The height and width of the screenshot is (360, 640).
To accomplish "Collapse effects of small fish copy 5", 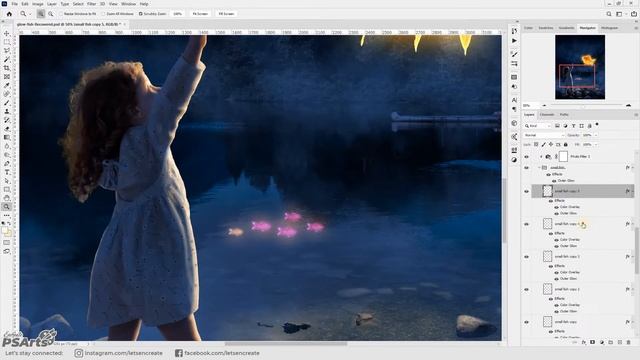I will coord(632,191).
